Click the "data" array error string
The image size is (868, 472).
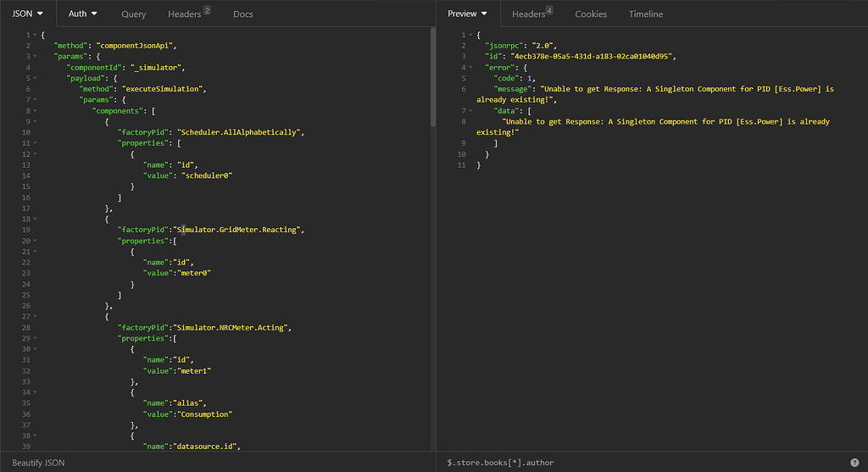point(654,127)
